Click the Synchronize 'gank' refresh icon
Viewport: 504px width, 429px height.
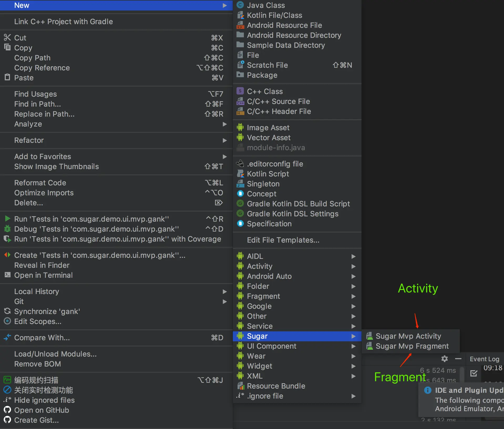tap(7, 311)
